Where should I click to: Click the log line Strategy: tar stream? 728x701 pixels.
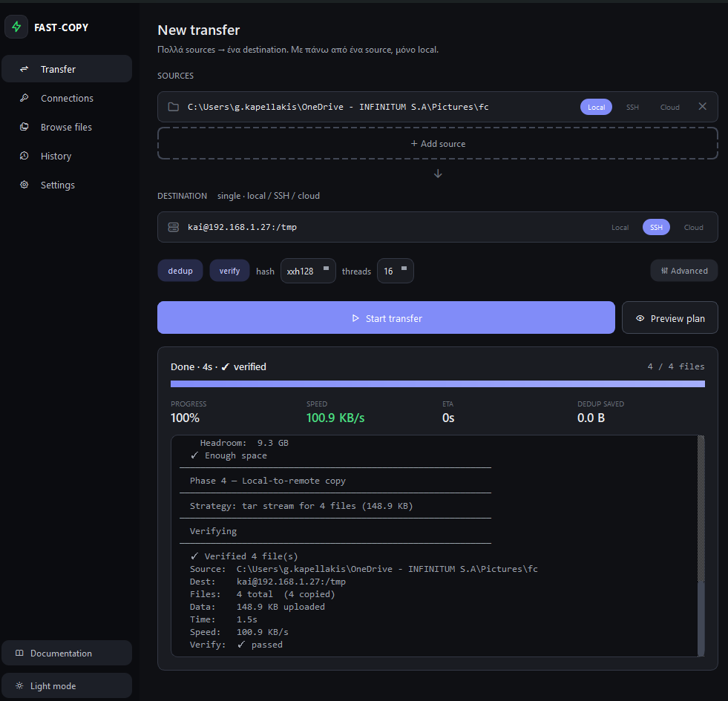tap(301, 506)
